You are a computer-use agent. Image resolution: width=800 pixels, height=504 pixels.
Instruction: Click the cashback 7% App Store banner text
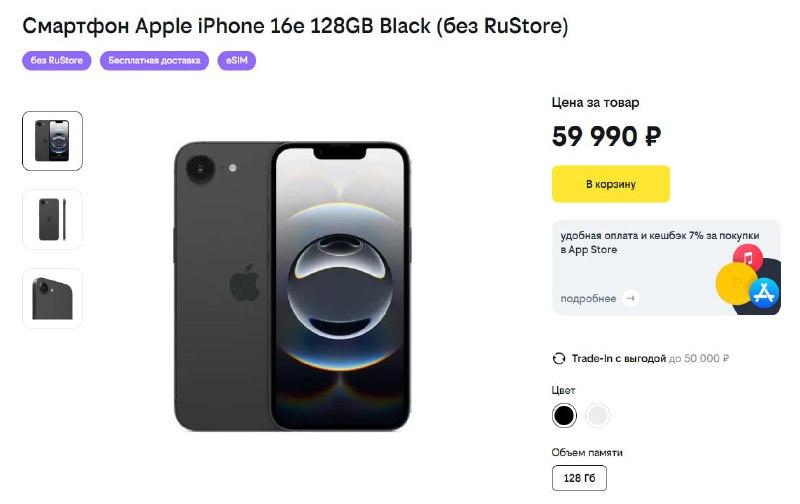coord(659,242)
